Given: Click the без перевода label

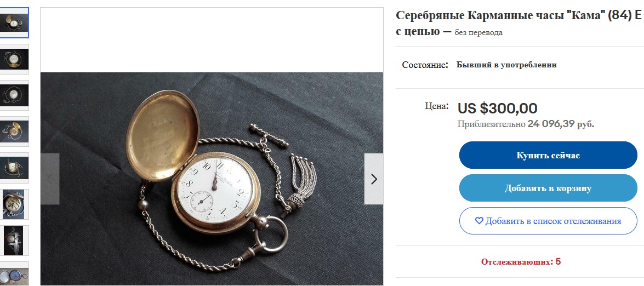Looking at the screenshot, I should [x=478, y=32].
